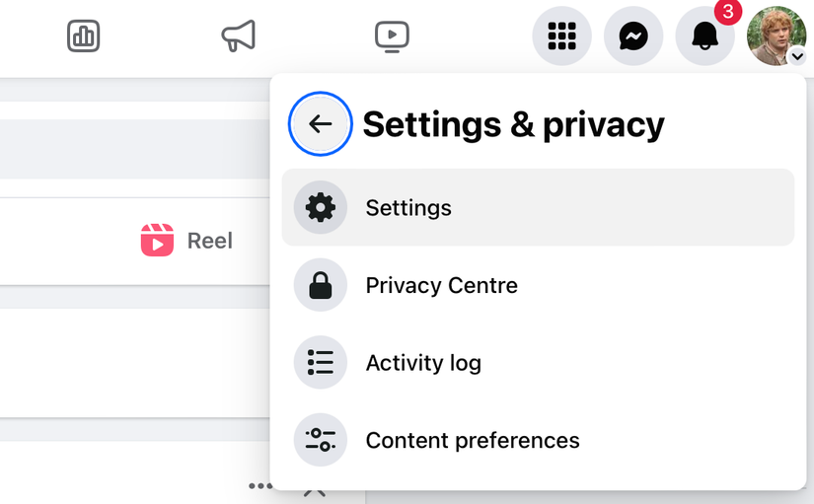Choose the Activity log label
This screenshot has width=814, height=504.
coord(423,363)
